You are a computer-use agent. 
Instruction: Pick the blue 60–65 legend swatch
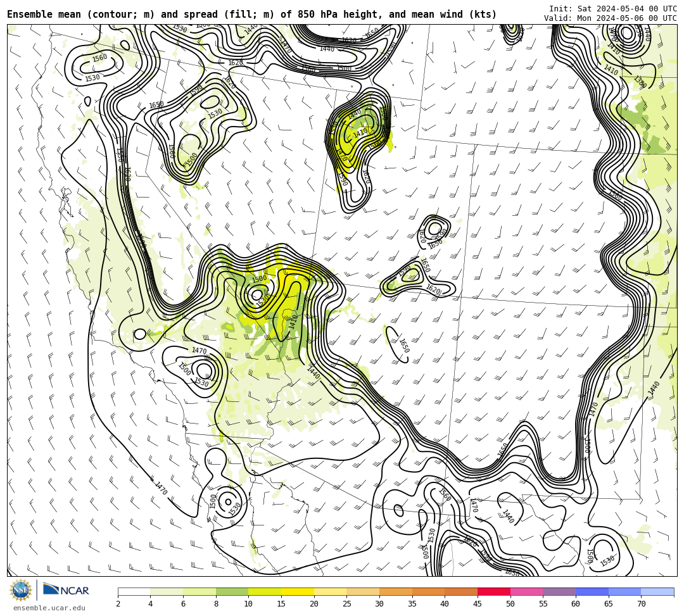[x=592, y=591]
